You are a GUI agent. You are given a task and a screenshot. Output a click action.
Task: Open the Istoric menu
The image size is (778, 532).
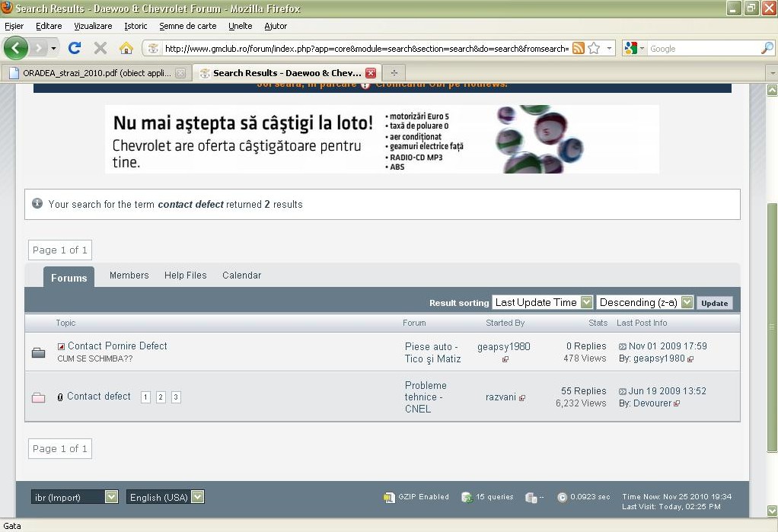136,26
